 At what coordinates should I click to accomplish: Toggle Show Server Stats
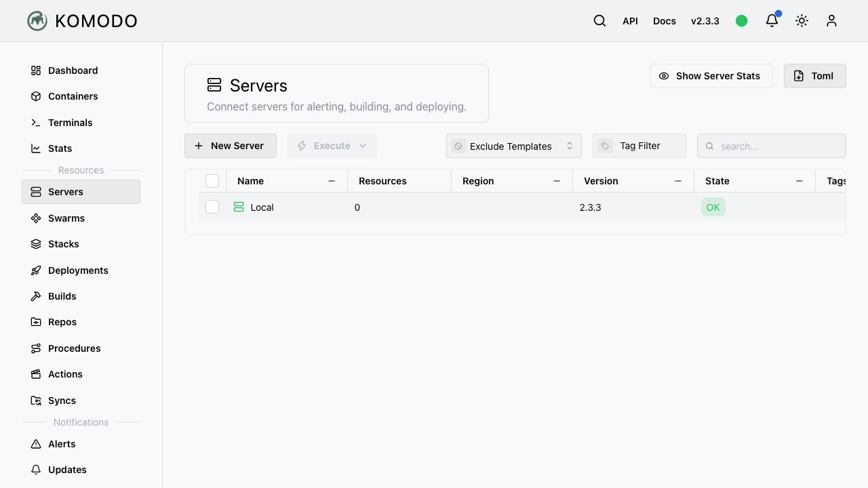pyautogui.click(x=711, y=76)
